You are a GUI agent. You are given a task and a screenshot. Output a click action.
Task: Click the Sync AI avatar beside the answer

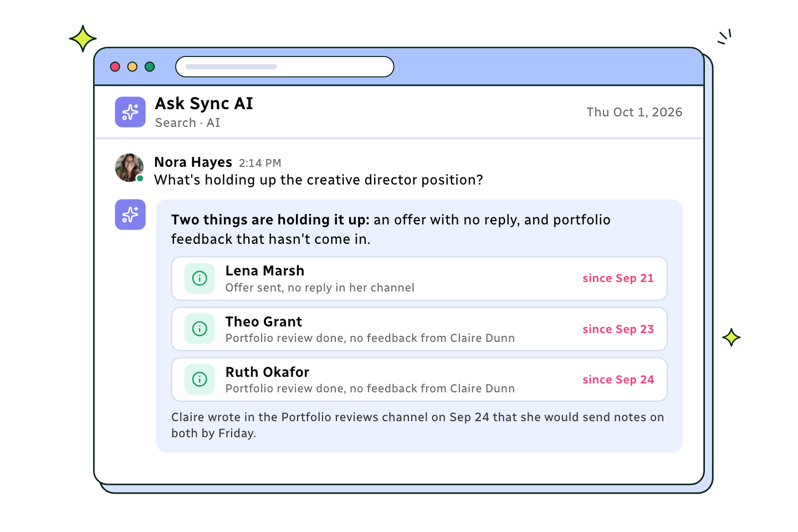(x=130, y=214)
